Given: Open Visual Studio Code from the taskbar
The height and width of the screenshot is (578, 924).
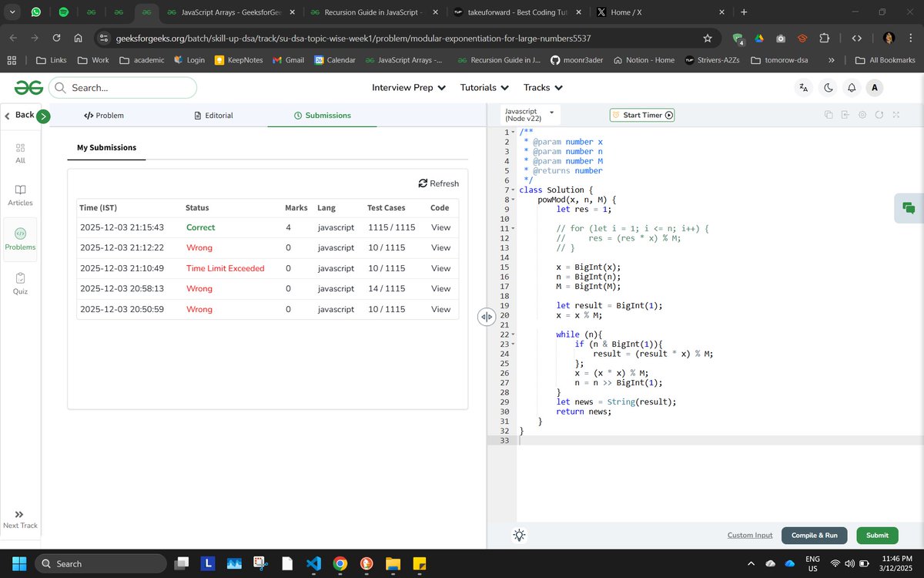Looking at the screenshot, I should (313, 563).
